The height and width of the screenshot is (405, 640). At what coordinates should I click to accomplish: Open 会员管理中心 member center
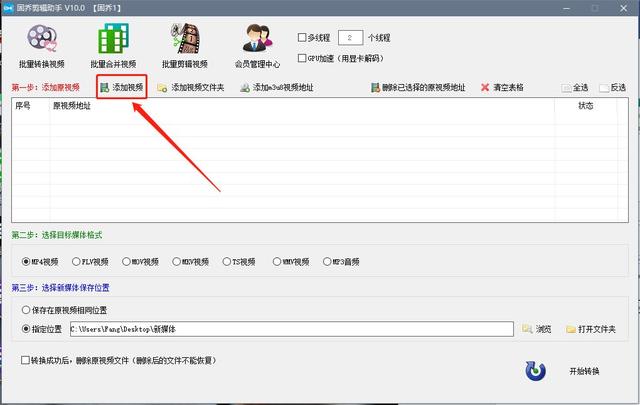pos(255,45)
